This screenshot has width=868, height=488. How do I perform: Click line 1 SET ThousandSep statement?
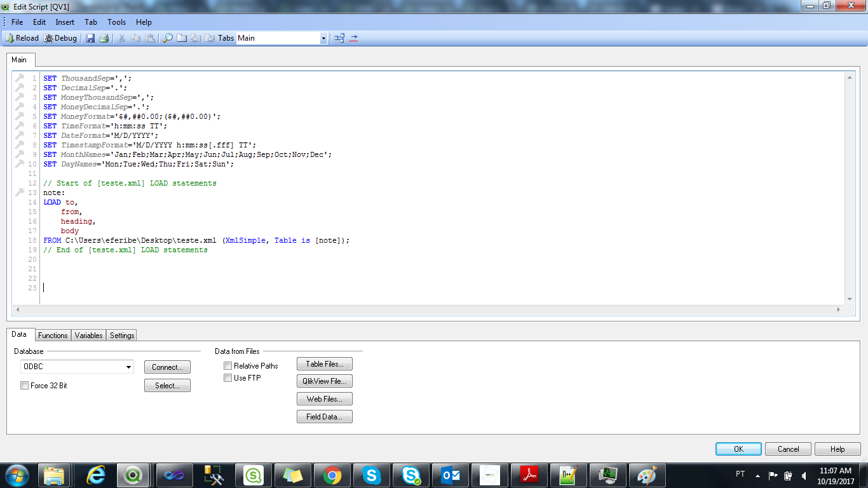pyautogui.click(x=88, y=78)
